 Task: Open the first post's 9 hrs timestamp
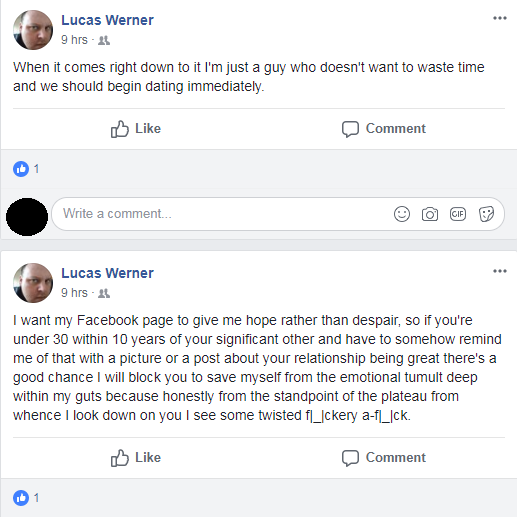[x=74, y=40]
